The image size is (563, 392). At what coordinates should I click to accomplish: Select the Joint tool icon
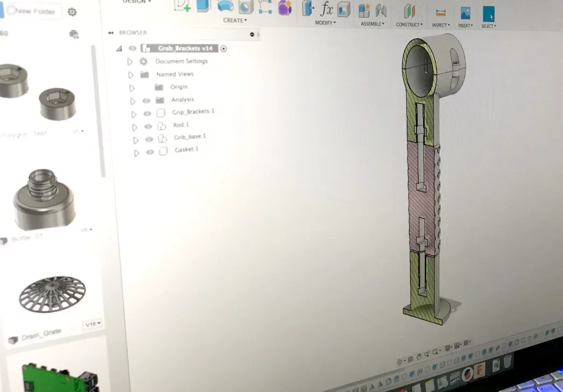[x=381, y=11]
